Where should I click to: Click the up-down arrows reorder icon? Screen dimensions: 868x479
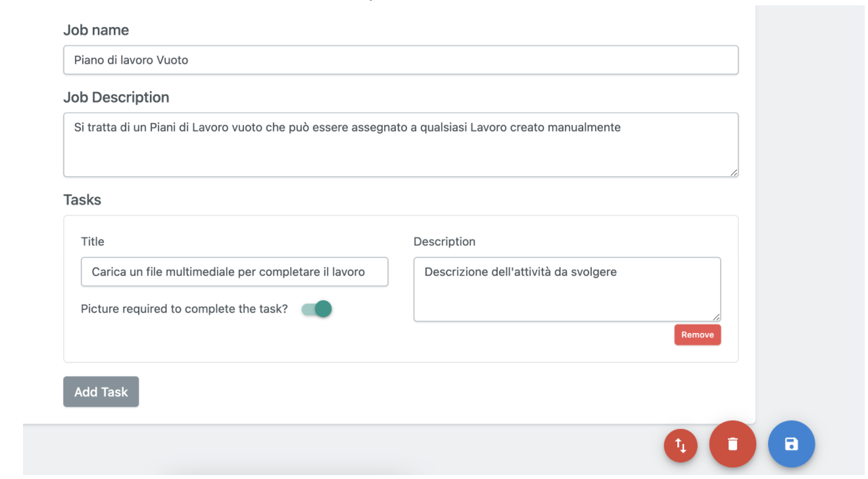(681, 447)
